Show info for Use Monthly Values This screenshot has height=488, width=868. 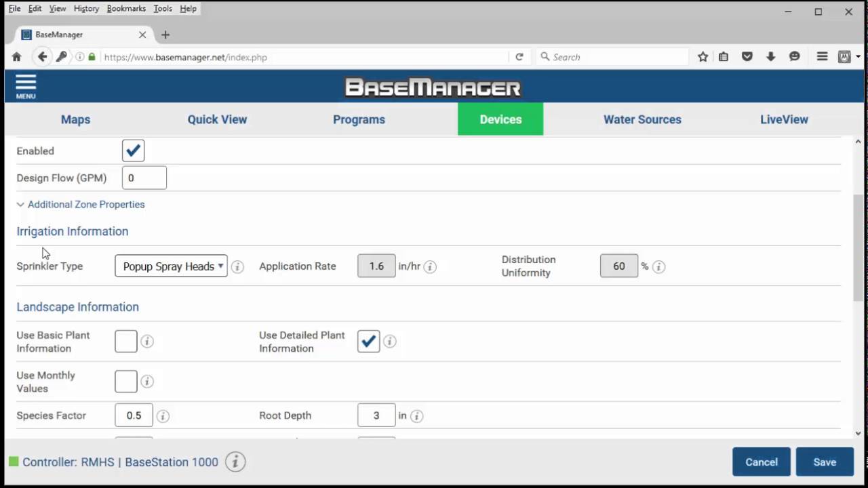147,382
